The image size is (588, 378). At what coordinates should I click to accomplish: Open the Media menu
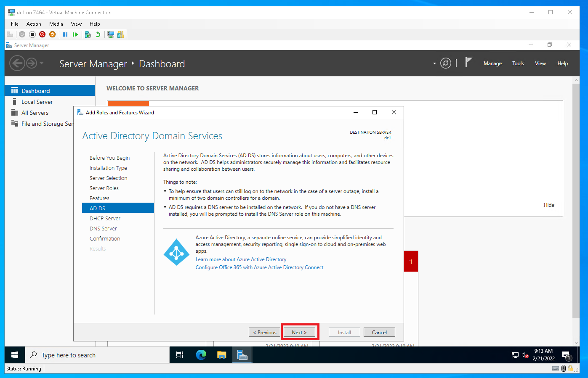tap(56, 24)
